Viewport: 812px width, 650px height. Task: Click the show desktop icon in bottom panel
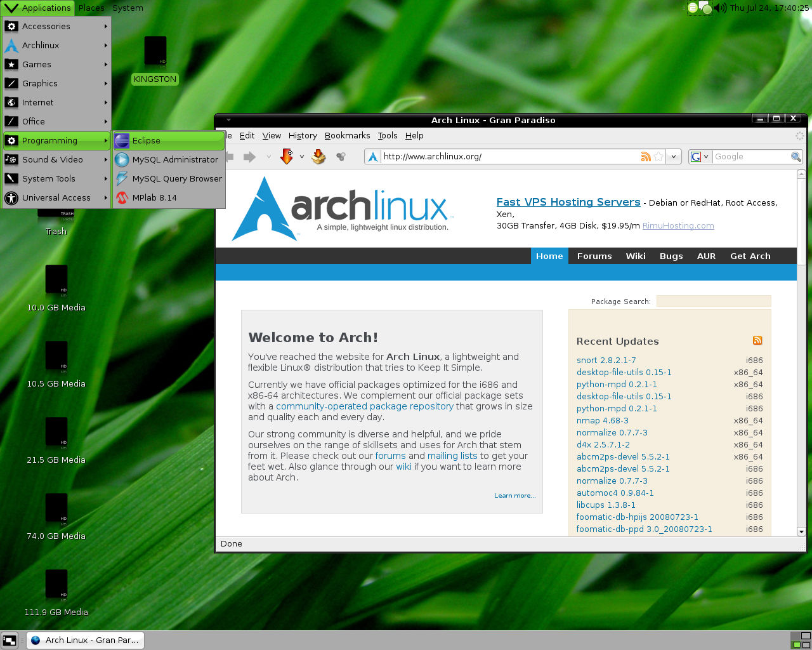[x=10, y=640]
